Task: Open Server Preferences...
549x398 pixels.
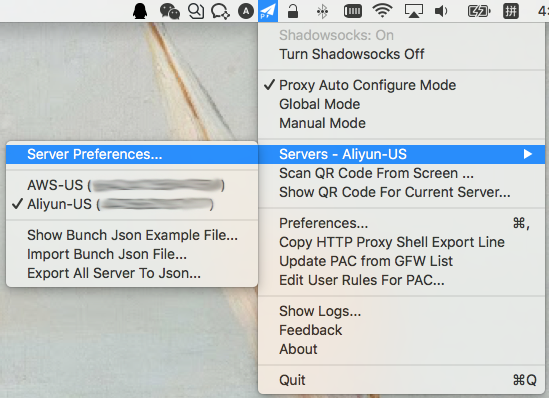Action: (x=132, y=154)
